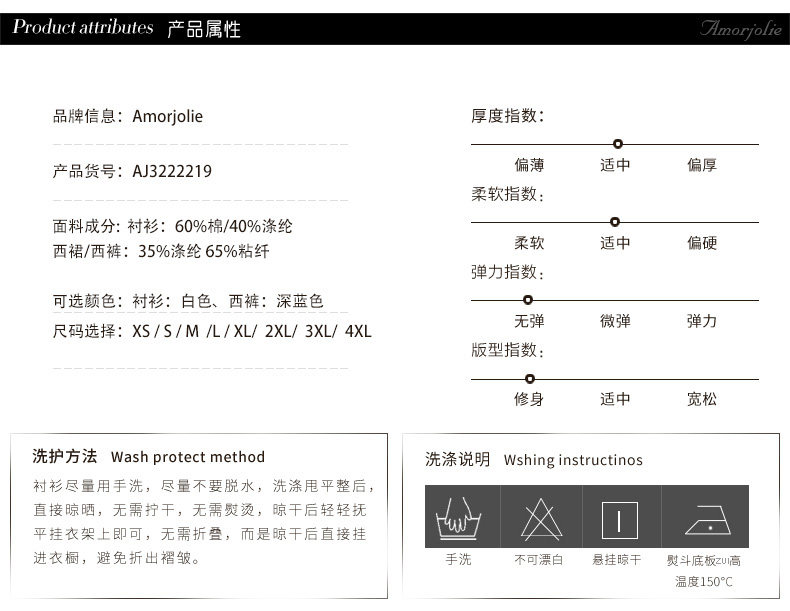
Task: Click the 'Wash protect method' heading
Action: click(x=188, y=457)
